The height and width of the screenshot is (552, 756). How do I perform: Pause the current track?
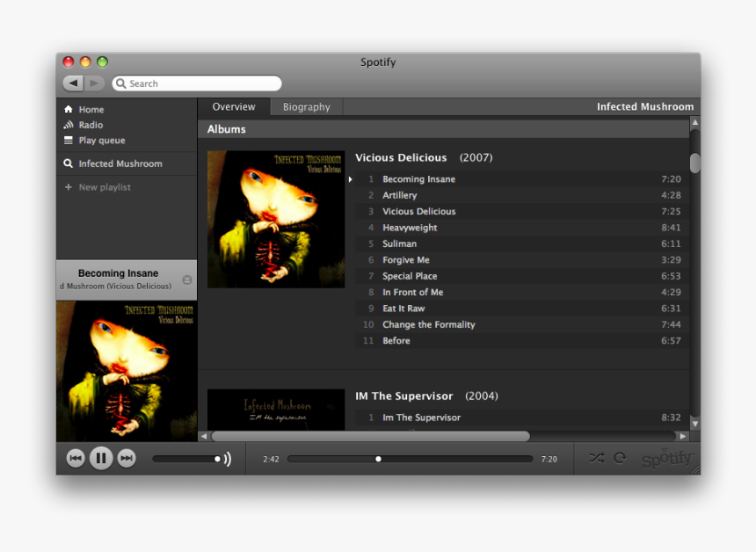(101, 458)
